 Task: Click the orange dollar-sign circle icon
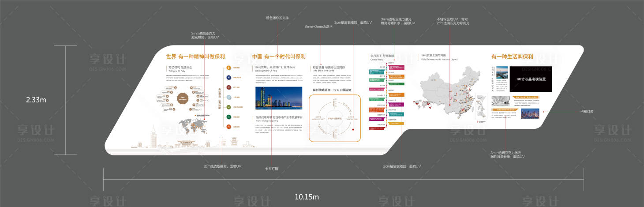click(x=228, y=68)
